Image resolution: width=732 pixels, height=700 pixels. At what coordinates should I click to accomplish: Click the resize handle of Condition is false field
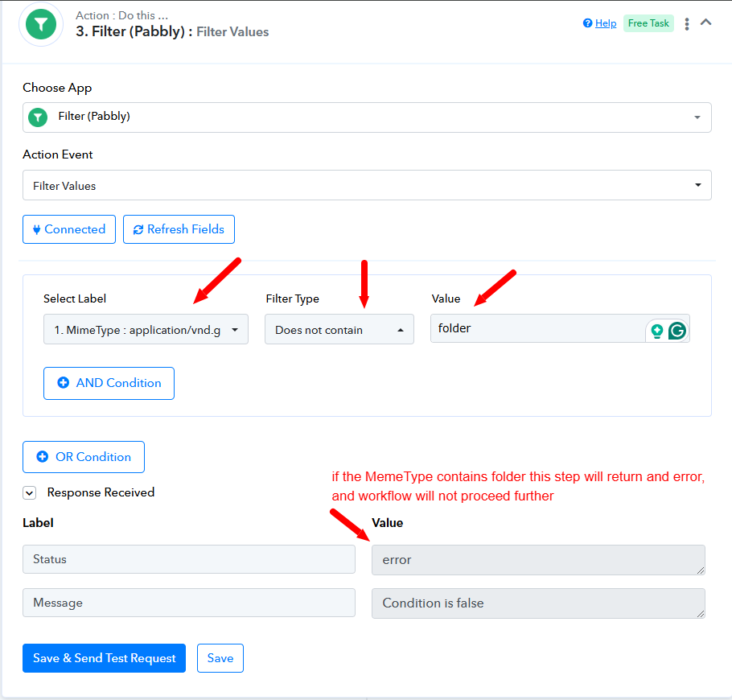click(x=701, y=614)
